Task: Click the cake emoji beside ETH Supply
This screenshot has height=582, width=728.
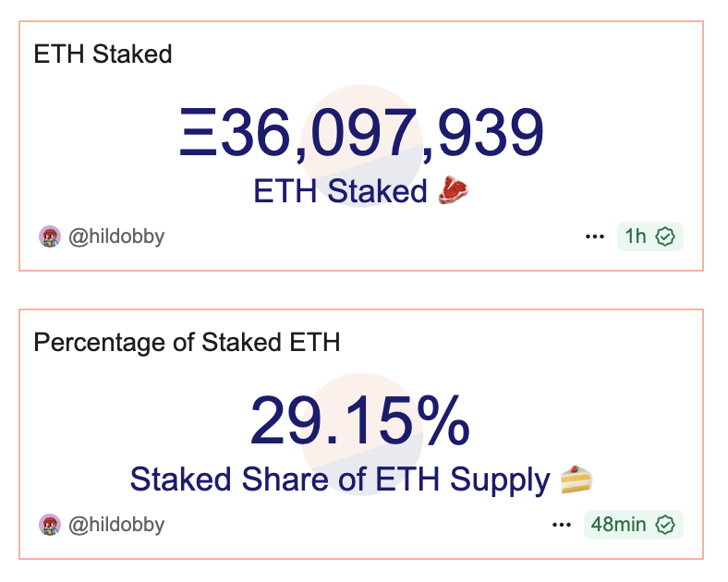Action: coord(576,479)
